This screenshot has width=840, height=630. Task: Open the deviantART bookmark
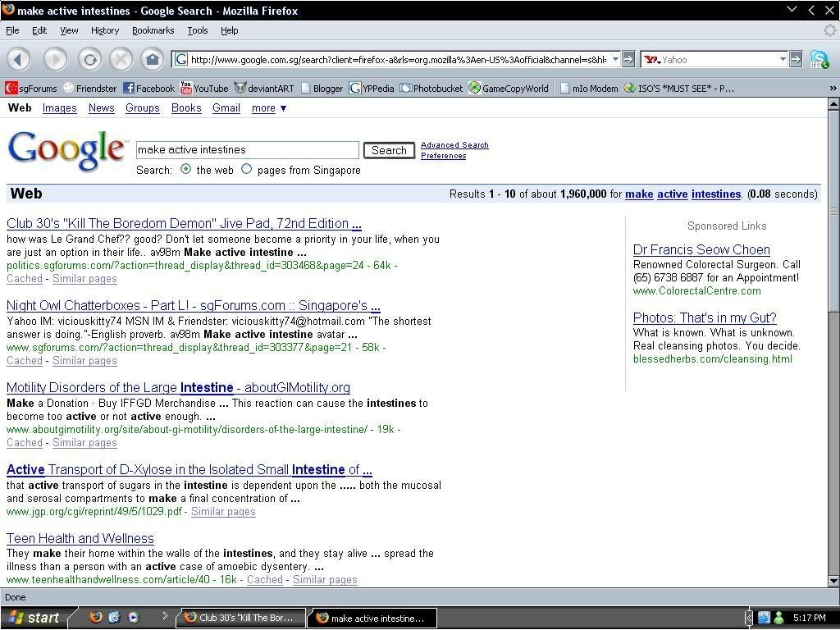pos(264,89)
